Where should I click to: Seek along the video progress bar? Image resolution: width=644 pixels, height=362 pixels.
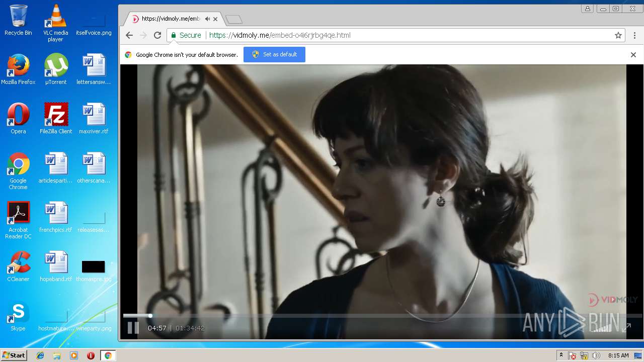[x=382, y=316]
